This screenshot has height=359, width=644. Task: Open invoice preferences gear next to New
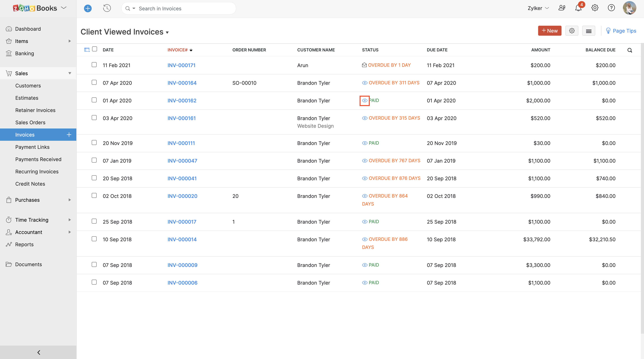coord(572,31)
